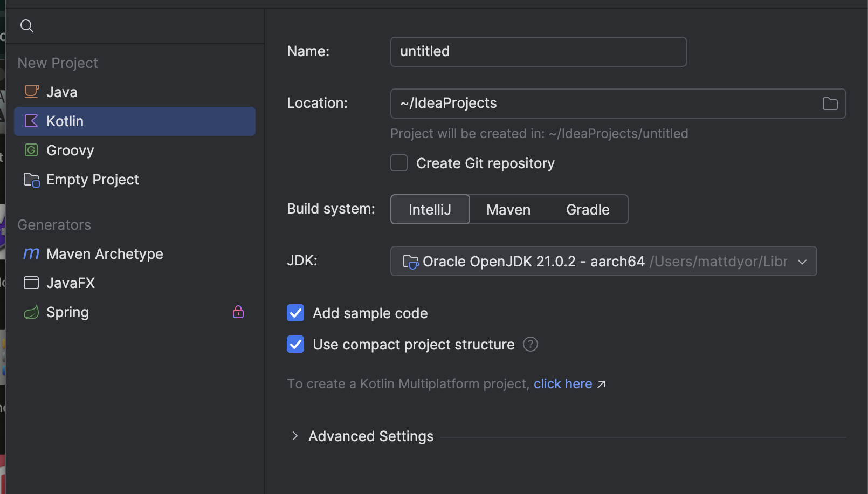Click the external link arrow icon
The height and width of the screenshot is (494, 868).
601,384
